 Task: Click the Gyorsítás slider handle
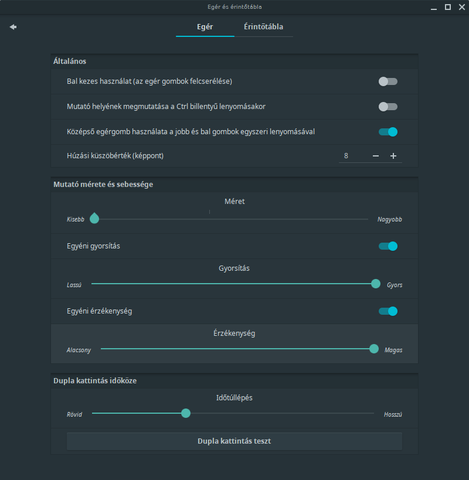[x=376, y=284]
